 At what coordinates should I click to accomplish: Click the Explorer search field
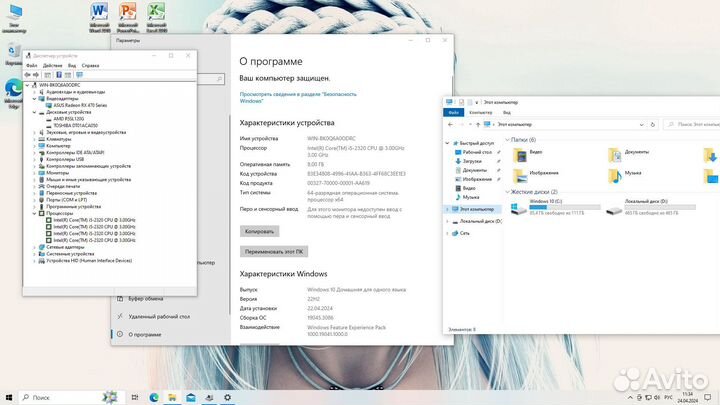point(692,124)
